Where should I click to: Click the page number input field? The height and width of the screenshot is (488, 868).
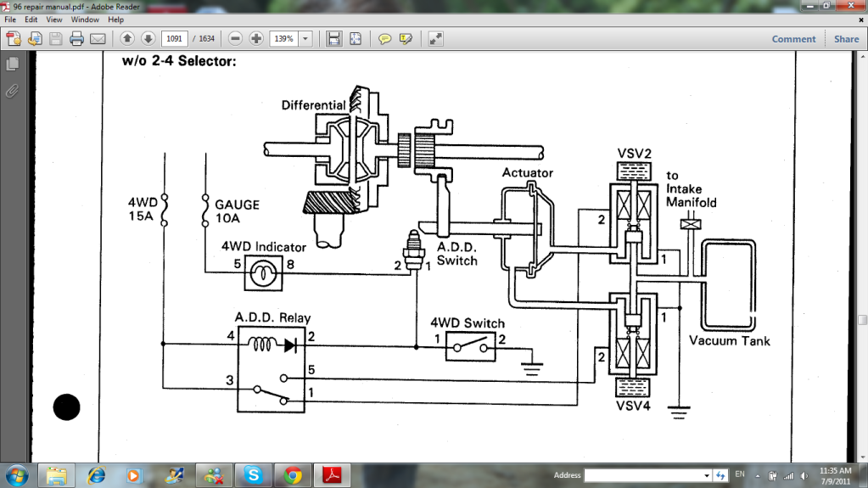point(176,39)
